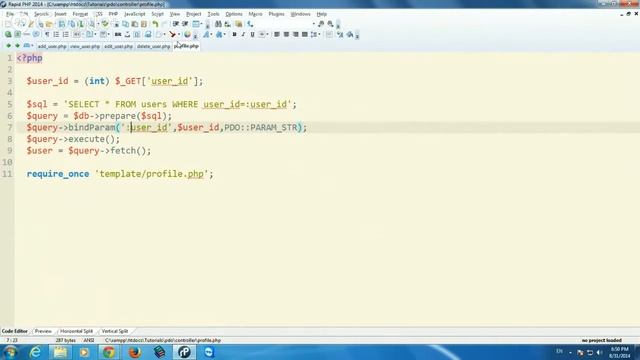Viewport: 640px width, 360px height.
Task: Click the binoculars Find icon
Action: [x=218, y=24]
